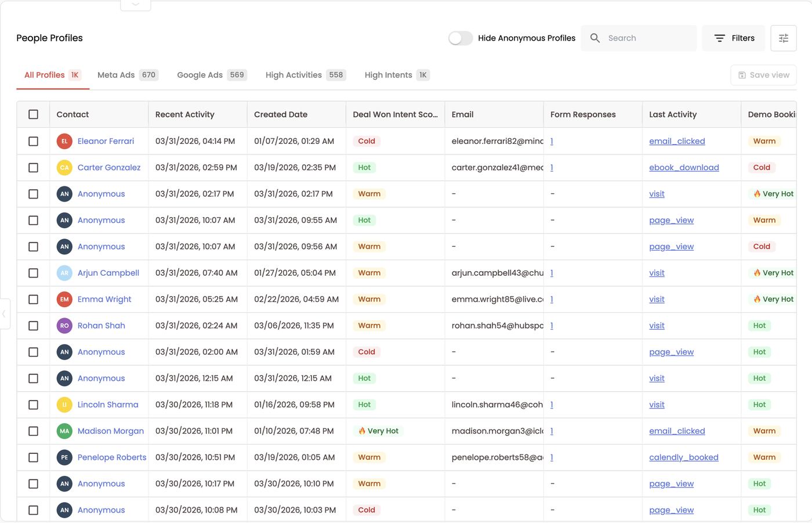Open the High Activities tab

tap(305, 75)
